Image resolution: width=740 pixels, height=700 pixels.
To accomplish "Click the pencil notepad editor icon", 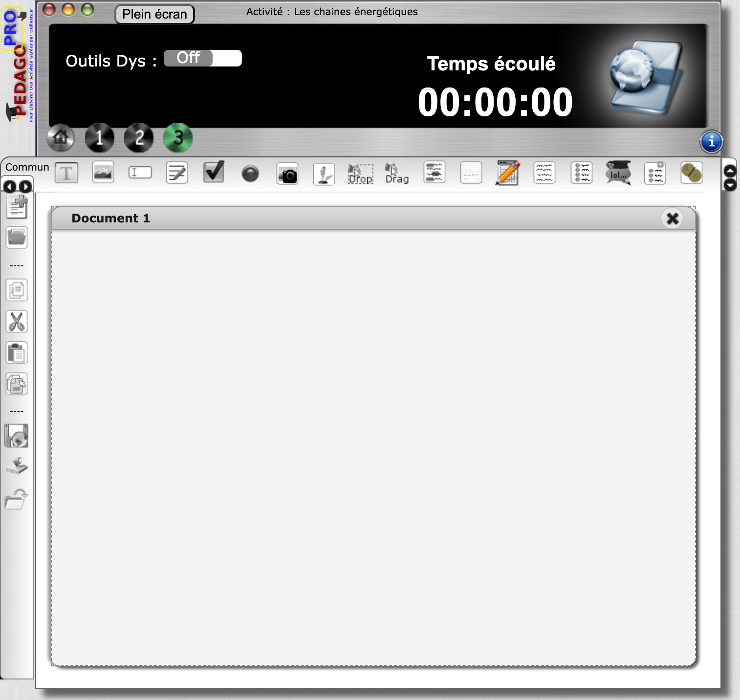I will (508, 173).
